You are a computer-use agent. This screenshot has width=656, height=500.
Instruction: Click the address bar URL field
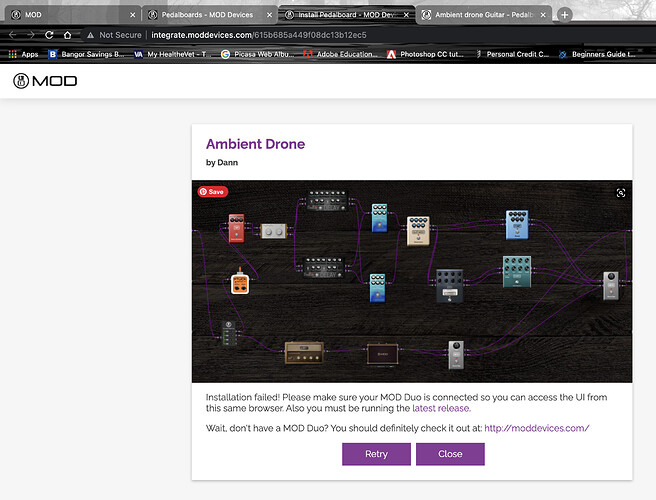259,35
